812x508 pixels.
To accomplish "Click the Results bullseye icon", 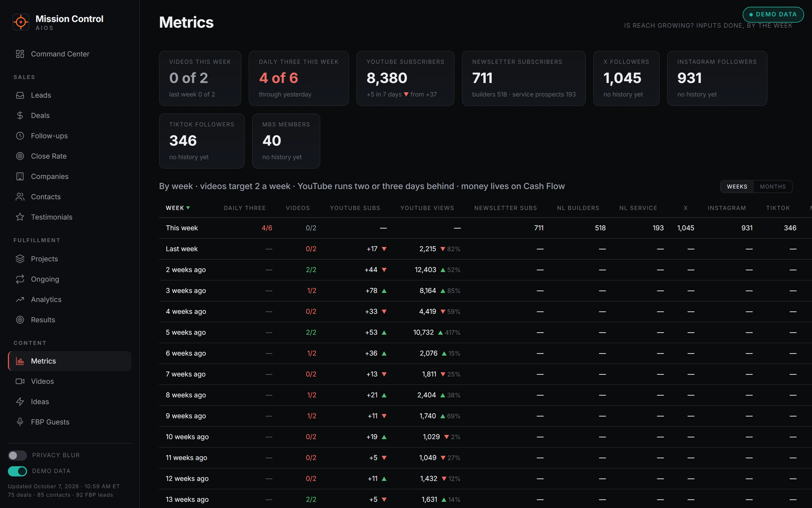I will pyautogui.click(x=20, y=320).
